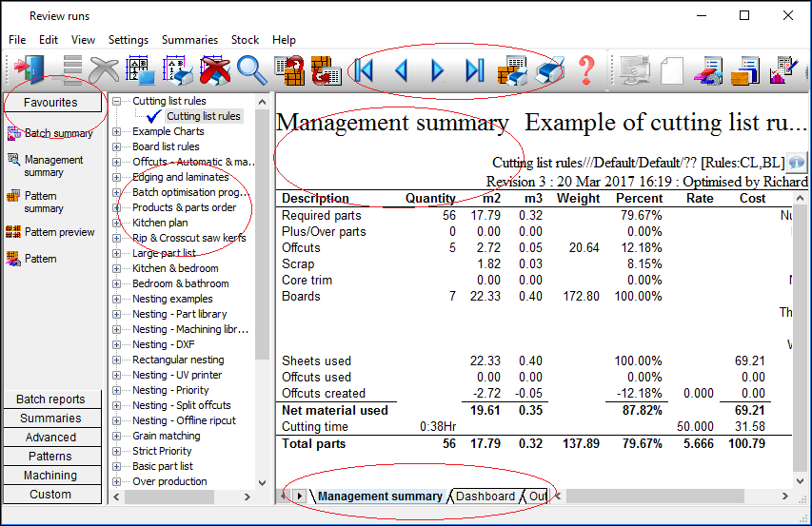Image resolution: width=812 pixels, height=526 pixels.
Task: Open the Custom panel
Action: [52, 495]
